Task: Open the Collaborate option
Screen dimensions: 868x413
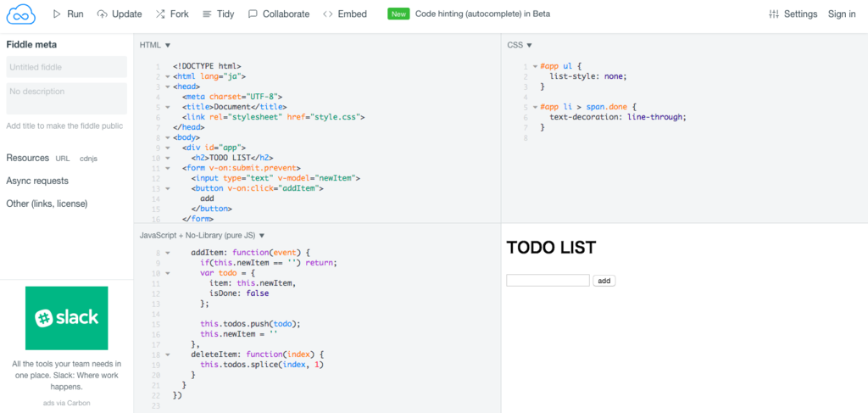Action: tap(278, 14)
